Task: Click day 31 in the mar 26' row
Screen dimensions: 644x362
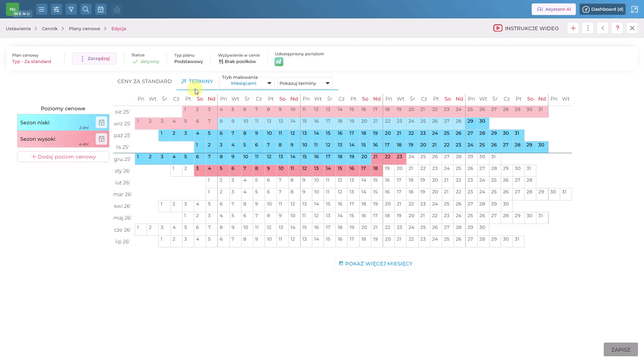Action: 566,194
